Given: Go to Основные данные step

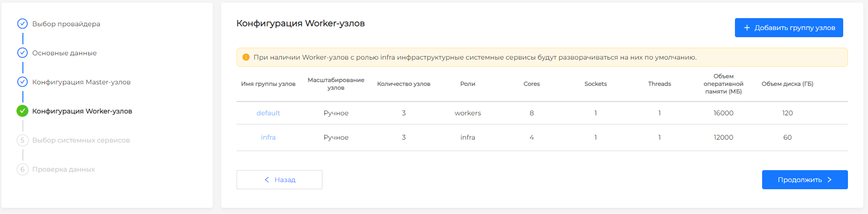Looking at the screenshot, I should point(64,53).
